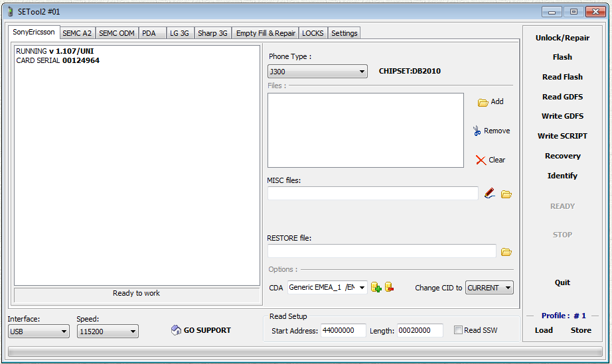Click the Read GDFS button
Viewport: 612px width, 364px height.
(562, 97)
